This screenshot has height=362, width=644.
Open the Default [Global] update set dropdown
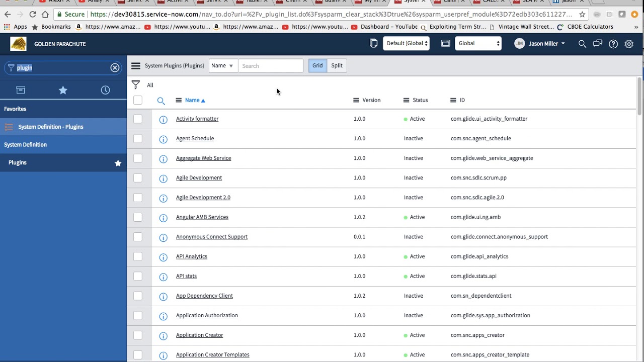406,43
